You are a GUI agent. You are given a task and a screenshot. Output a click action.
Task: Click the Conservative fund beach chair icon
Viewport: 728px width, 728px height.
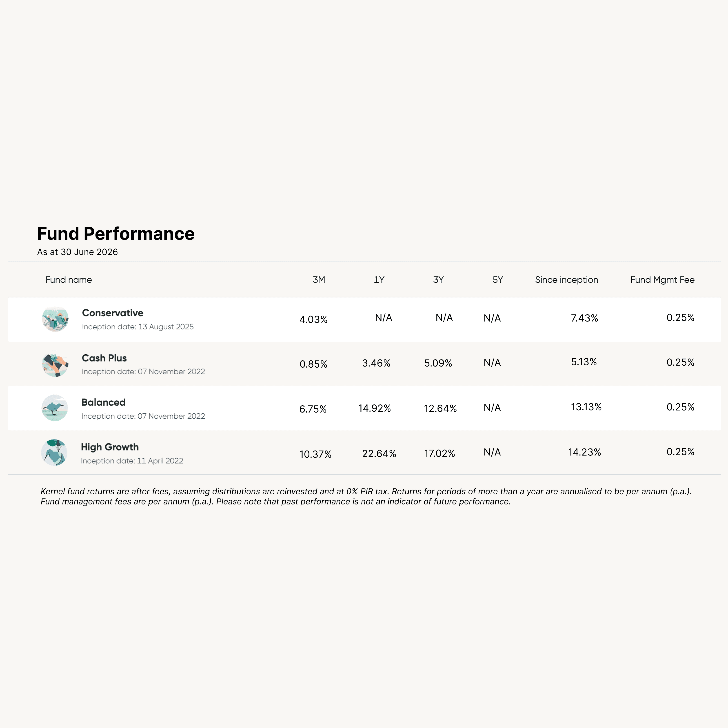(x=55, y=319)
